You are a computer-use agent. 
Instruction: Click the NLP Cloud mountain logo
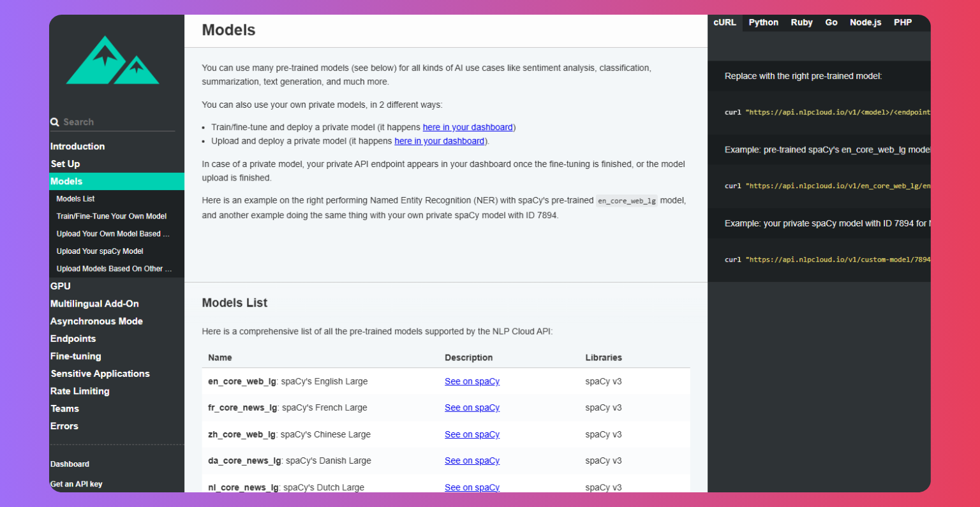(x=112, y=60)
